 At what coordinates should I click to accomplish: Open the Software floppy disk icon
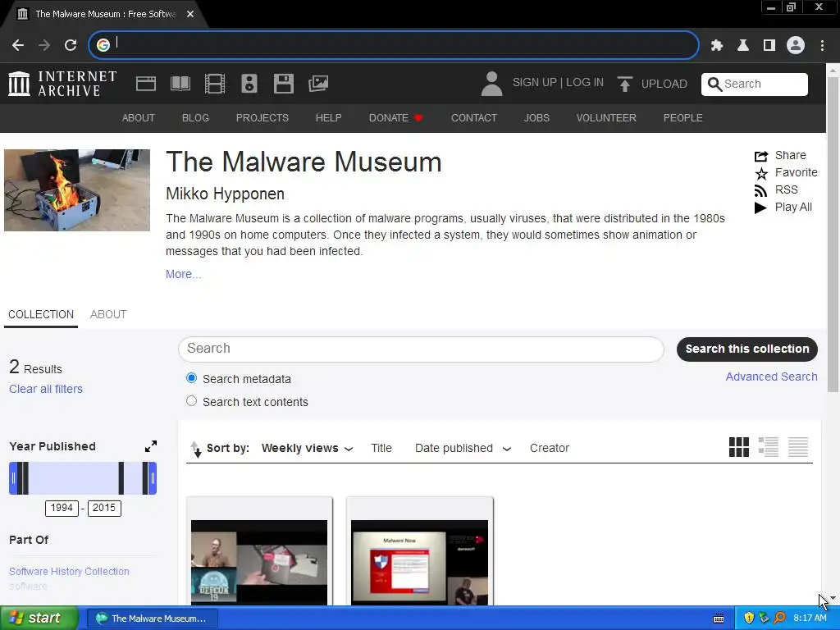pyautogui.click(x=283, y=84)
